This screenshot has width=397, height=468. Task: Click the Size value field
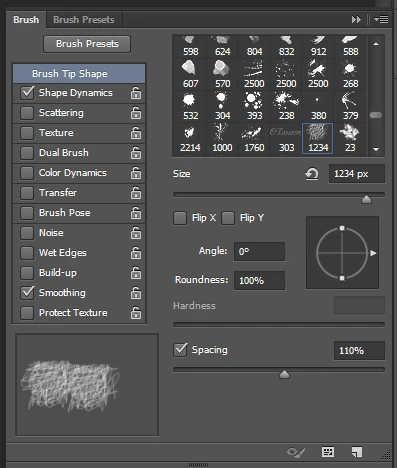tap(357, 174)
